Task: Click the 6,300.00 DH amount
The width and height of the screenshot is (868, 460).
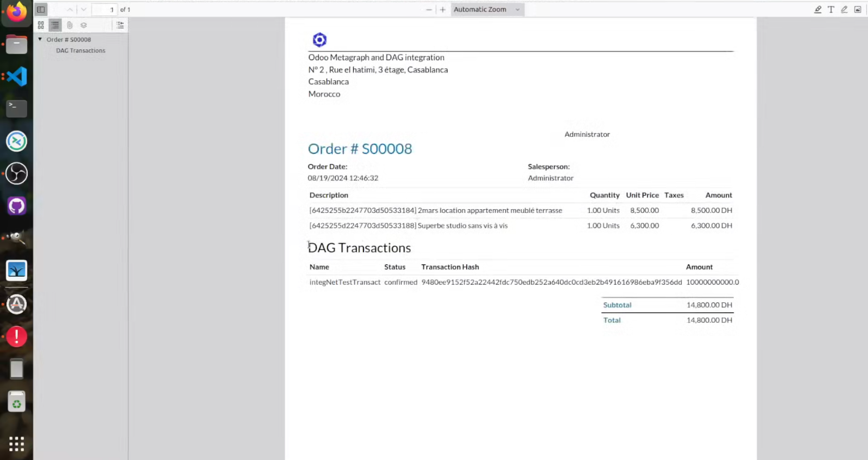Action: tap(711, 225)
